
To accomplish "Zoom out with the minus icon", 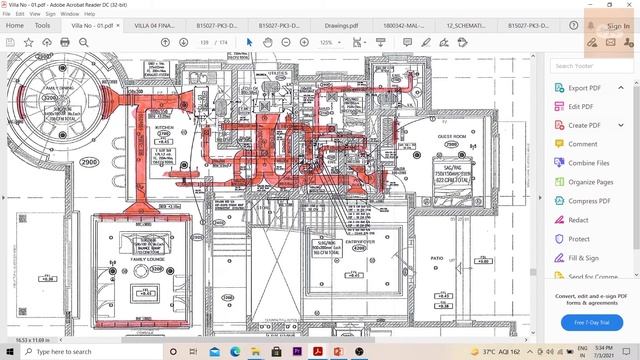I will coord(286,42).
